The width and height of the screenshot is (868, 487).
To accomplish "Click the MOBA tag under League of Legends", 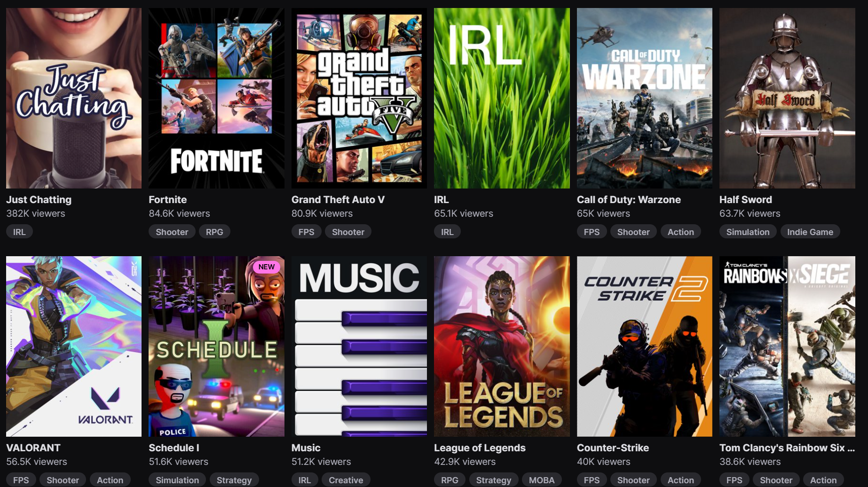I will [x=542, y=480].
